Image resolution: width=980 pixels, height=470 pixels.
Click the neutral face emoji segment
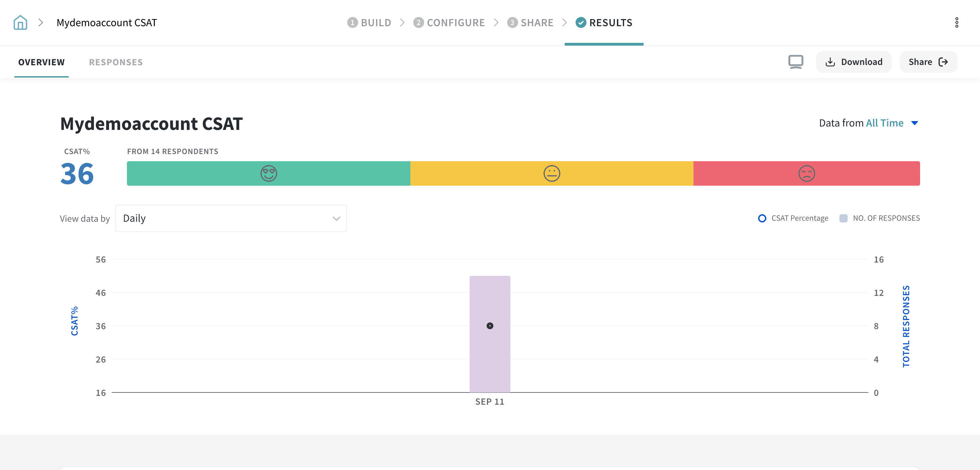pos(552,173)
